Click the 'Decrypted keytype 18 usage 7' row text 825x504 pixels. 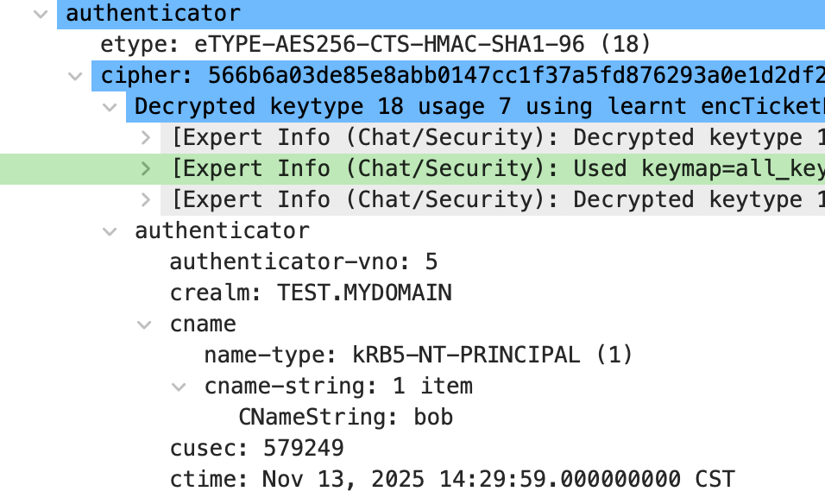coord(475,107)
